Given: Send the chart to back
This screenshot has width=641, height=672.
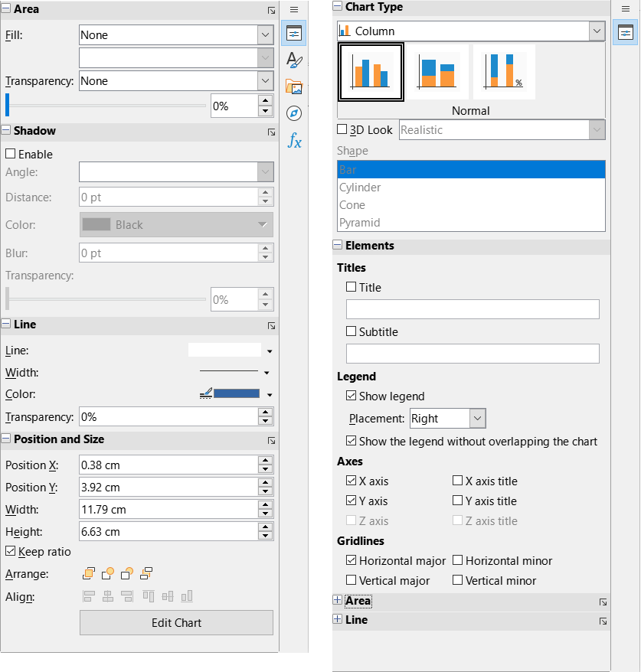Looking at the screenshot, I should [x=146, y=573].
